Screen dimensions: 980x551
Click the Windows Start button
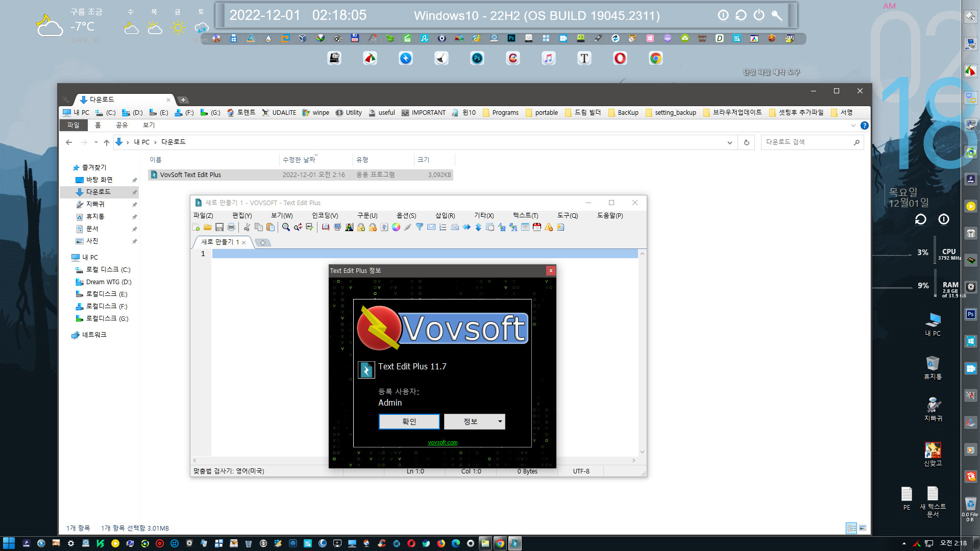click(9, 543)
